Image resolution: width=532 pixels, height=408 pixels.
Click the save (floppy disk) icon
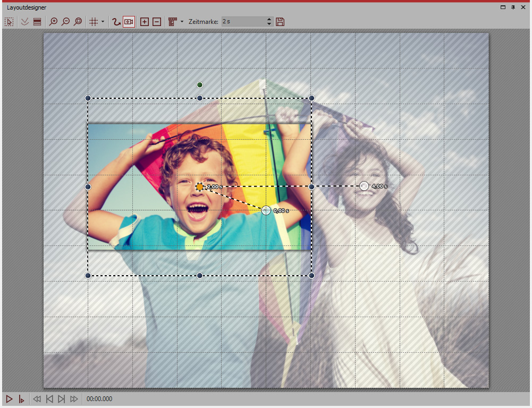(x=280, y=22)
